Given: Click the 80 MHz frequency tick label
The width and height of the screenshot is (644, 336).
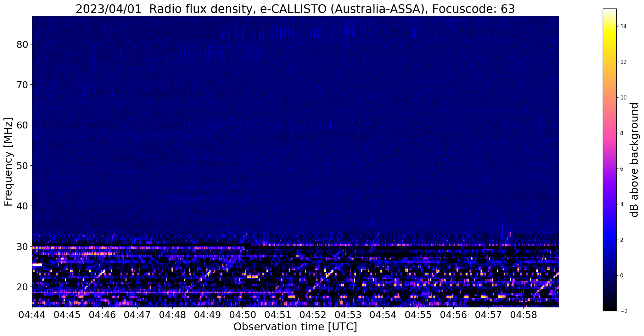Looking at the screenshot, I should pos(22,44).
